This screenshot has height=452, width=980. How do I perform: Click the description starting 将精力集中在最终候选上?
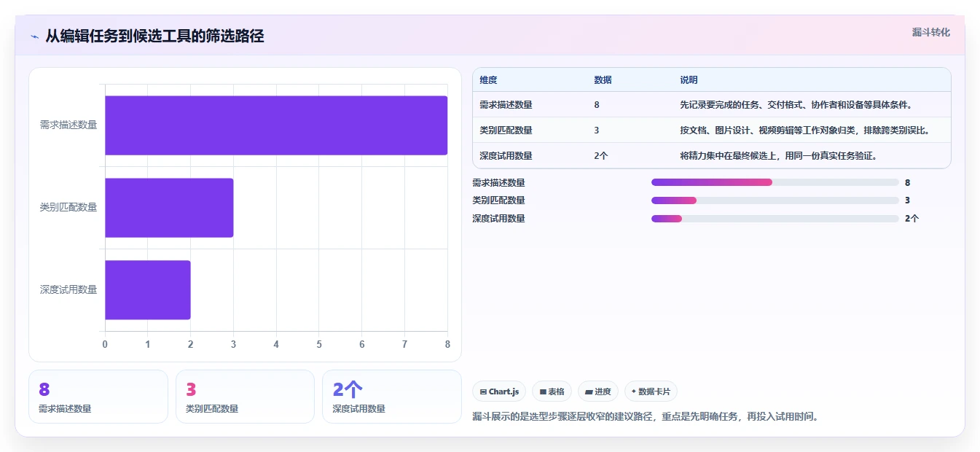[778, 156]
